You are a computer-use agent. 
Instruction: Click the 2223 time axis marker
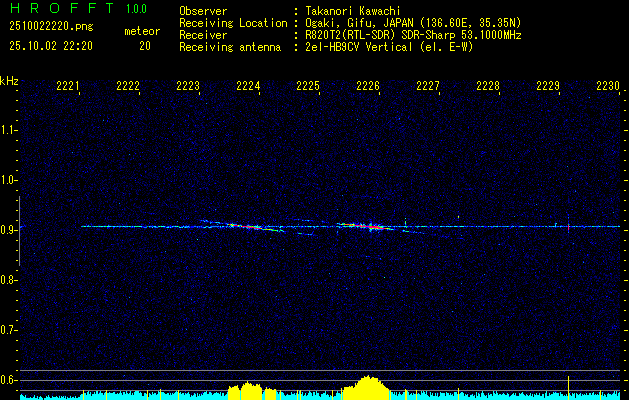coord(188,85)
